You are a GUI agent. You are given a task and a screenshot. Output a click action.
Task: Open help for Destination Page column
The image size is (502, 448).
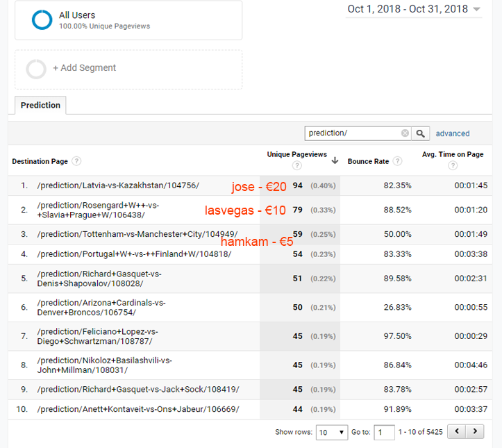pyautogui.click(x=76, y=161)
